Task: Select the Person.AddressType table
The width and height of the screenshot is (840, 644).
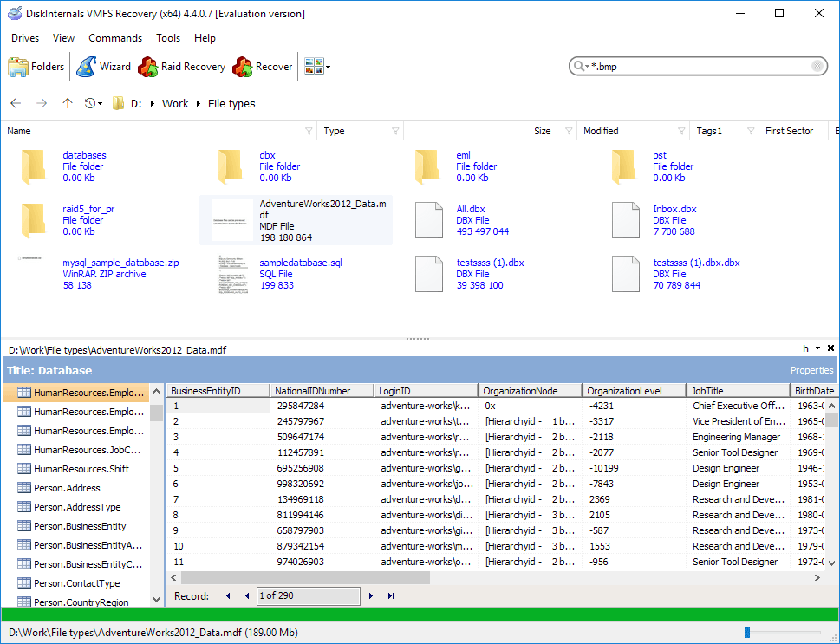Action: (77, 507)
